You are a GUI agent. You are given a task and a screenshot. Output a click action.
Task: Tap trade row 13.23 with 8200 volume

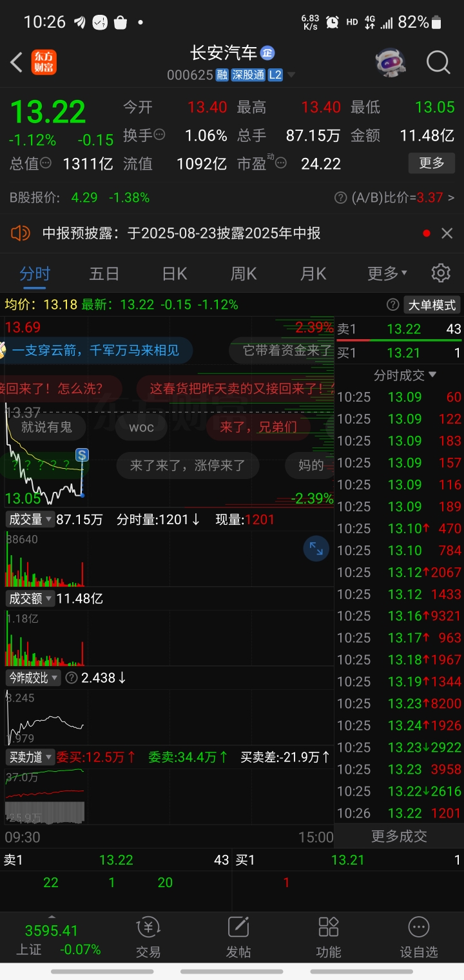coord(399,703)
